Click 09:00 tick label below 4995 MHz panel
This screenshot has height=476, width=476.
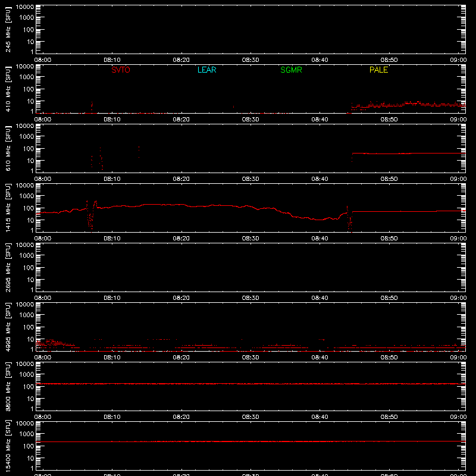458,358
